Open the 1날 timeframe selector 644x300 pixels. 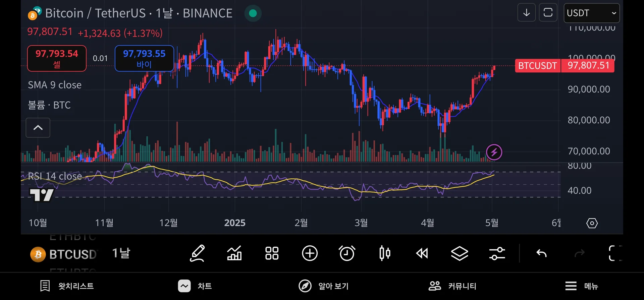[121, 253]
